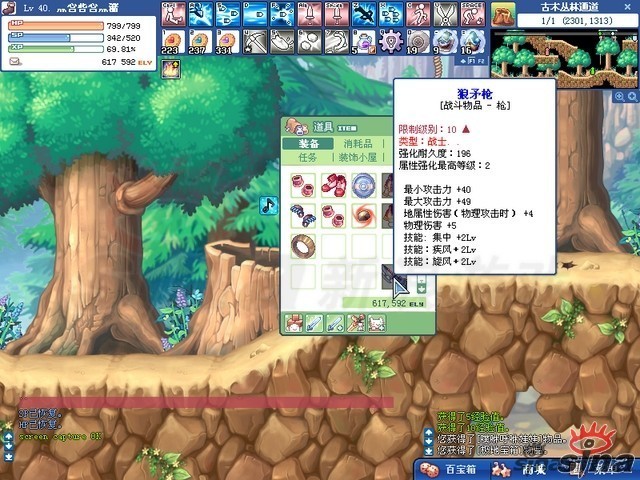This screenshot has height=480, width=640.
Task: Click the green XP bar
Action: [x=56, y=49]
